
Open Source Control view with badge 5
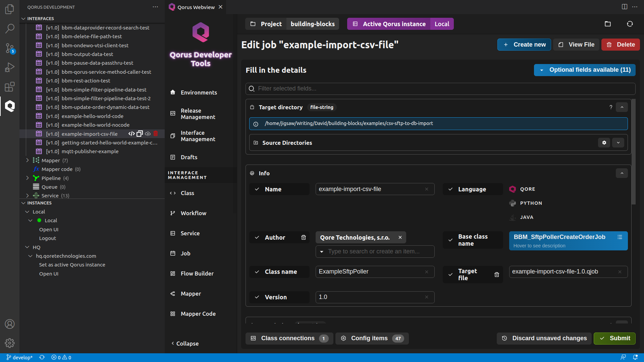click(x=10, y=48)
